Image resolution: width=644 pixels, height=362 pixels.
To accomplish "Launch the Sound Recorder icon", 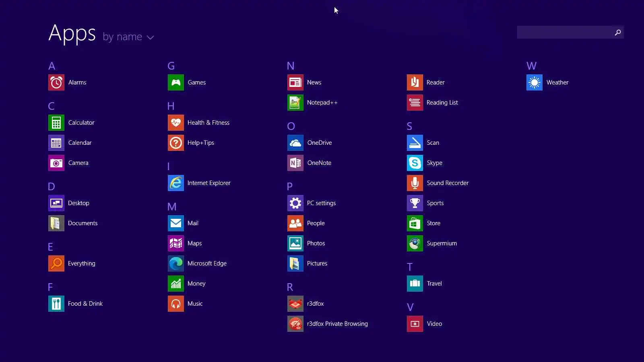I will click(x=415, y=183).
